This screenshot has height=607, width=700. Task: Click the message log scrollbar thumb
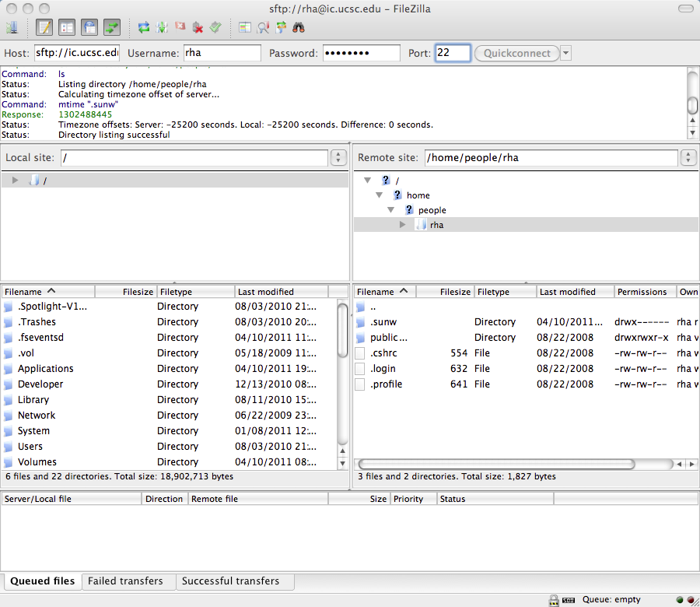click(x=692, y=105)
